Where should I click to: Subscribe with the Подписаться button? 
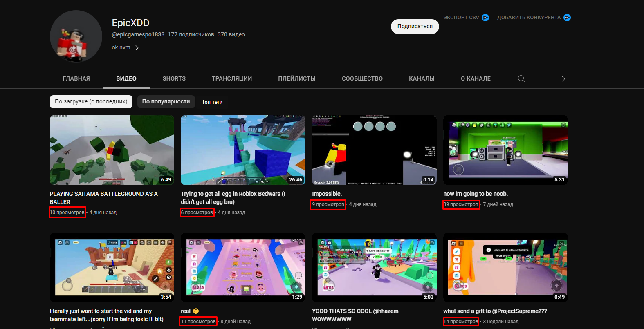[415, 27]
